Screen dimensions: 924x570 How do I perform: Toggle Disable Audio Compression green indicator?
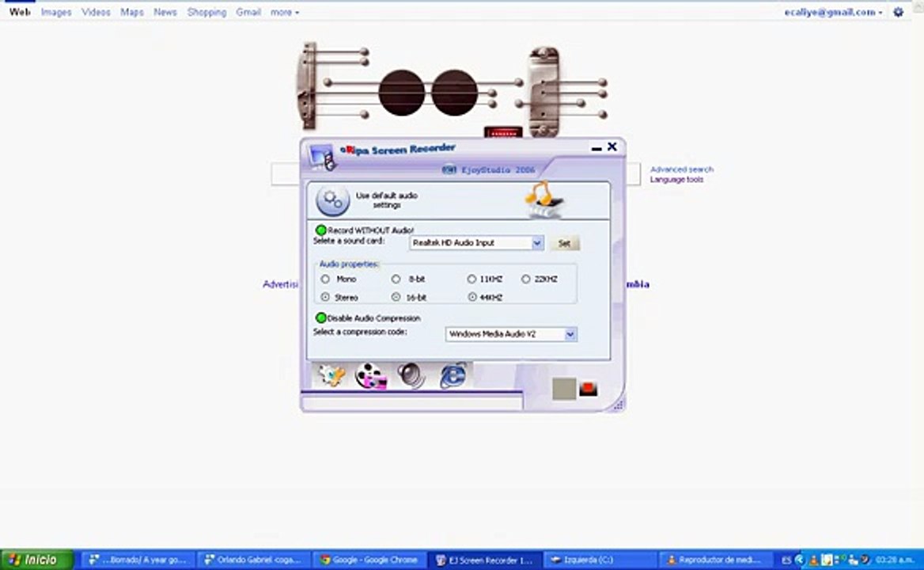pos(320,317)
